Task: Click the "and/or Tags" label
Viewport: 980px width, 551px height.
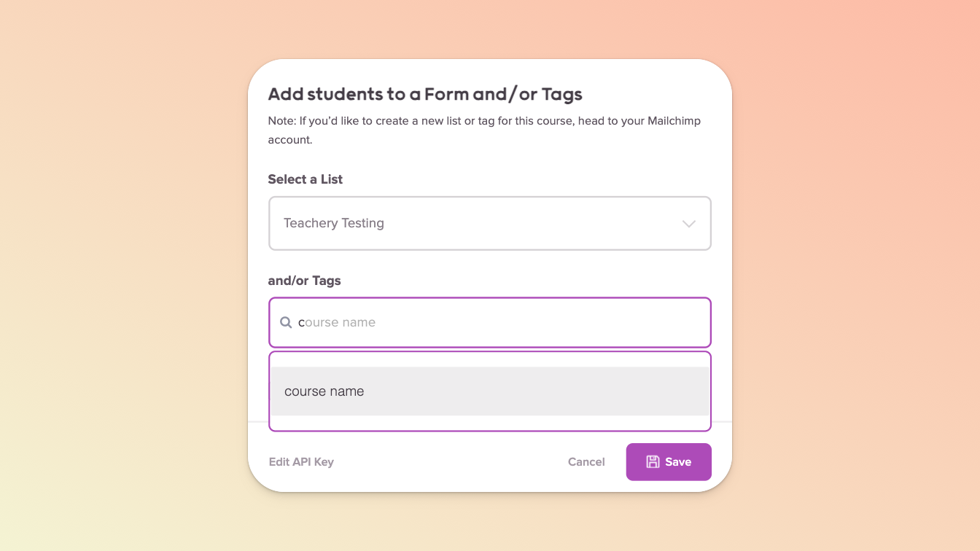Action: pyautogui.click(x=304, y=281)
